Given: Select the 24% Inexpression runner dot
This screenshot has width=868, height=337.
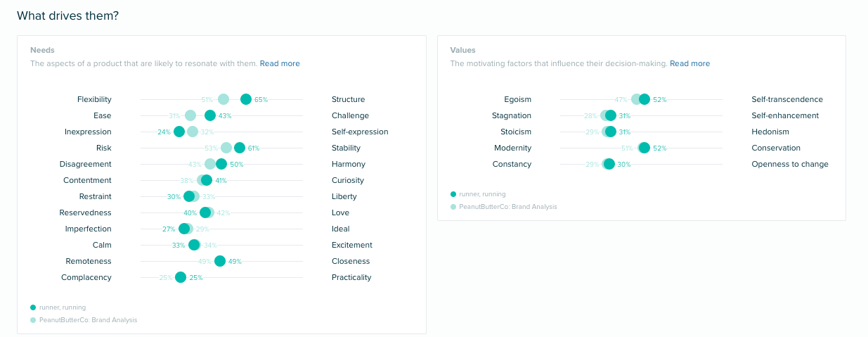Looking at the screenshot, I should click(179, 132).
